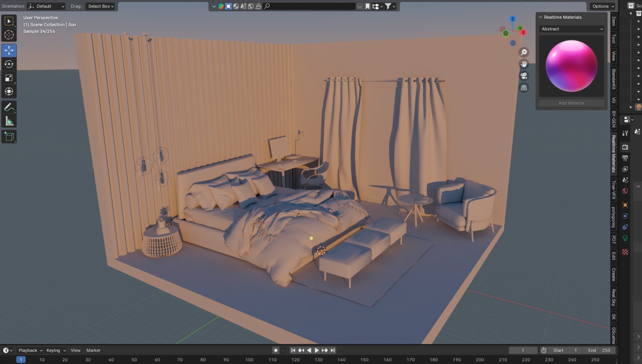
Task: Open the World properties tab
Action: tap(625, 191)
